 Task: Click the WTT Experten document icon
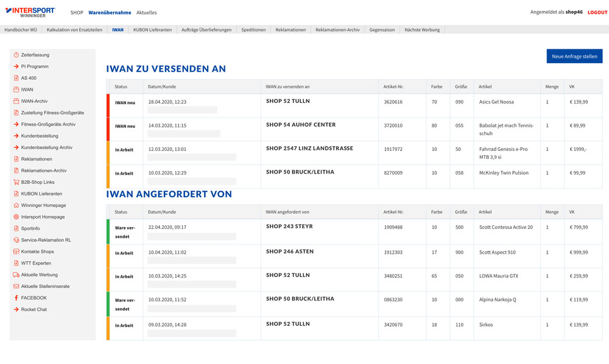tap(16, 263)
